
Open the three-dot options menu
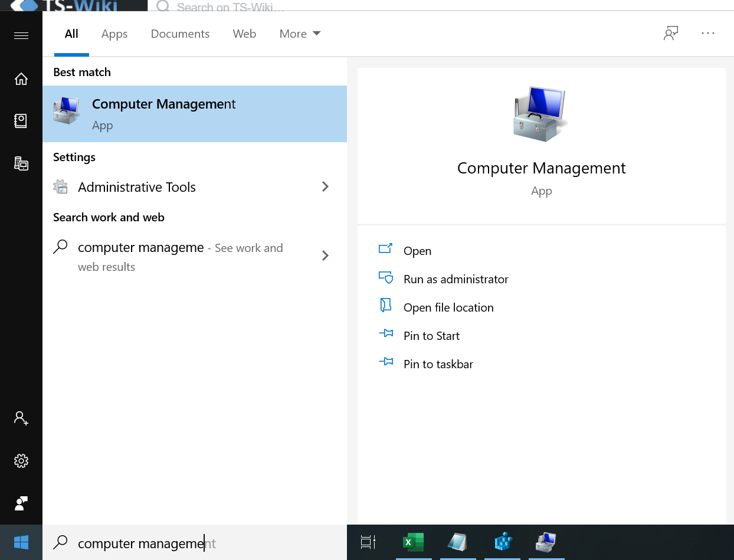click(x=708, y=34)
